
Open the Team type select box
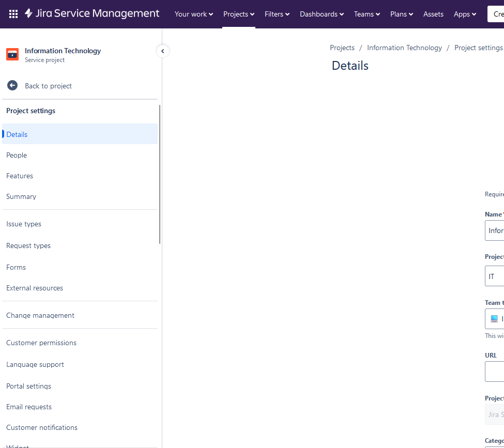(x=494, y=319)
